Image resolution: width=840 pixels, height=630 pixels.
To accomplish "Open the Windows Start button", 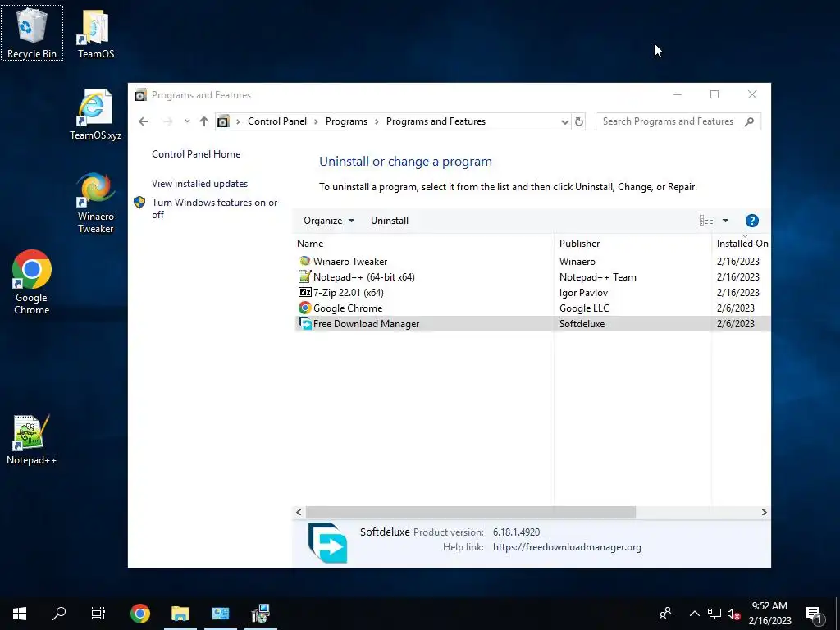I will (20, 614).
